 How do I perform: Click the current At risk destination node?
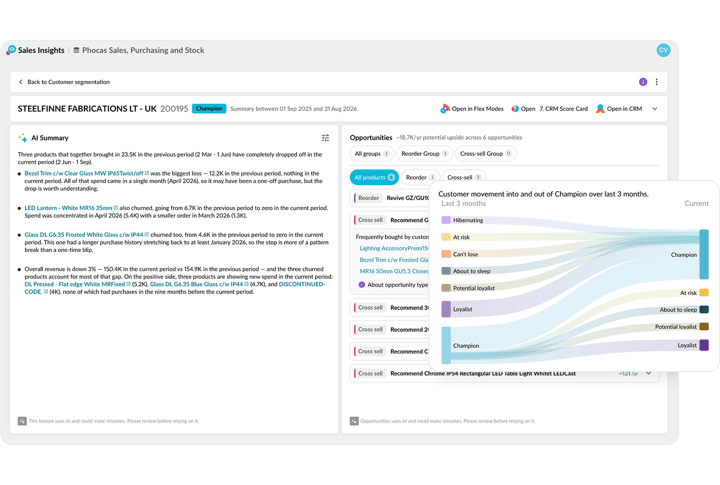point(704,293)
